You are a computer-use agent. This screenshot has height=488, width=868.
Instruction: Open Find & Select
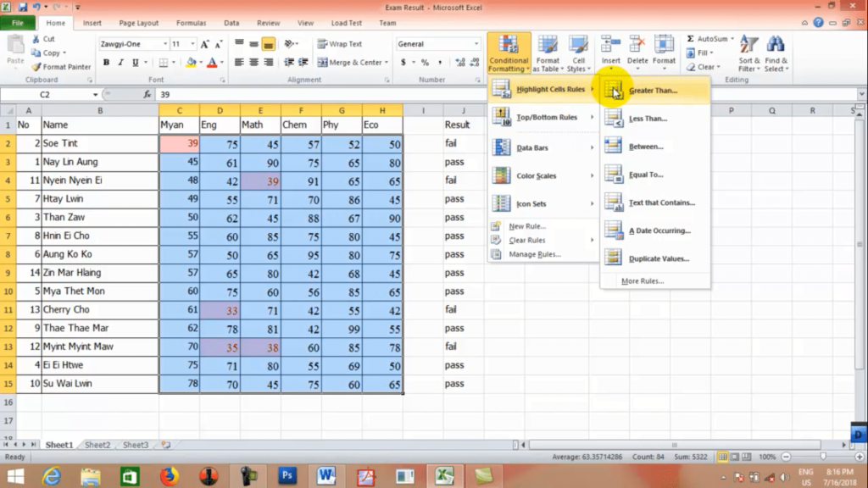tap(776, 53)
